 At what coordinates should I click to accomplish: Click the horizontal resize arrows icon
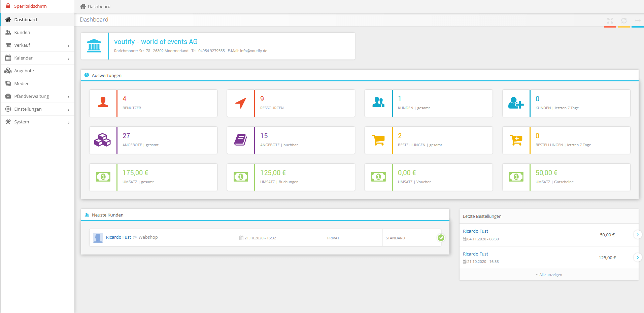coord(637,21)
